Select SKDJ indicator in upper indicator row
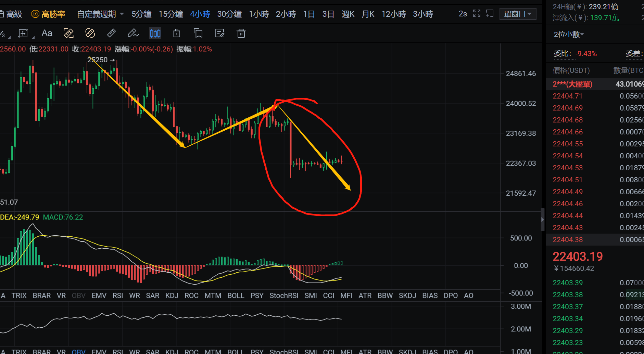The width and height of the screenshot is (644, 354). coord(407,296)
